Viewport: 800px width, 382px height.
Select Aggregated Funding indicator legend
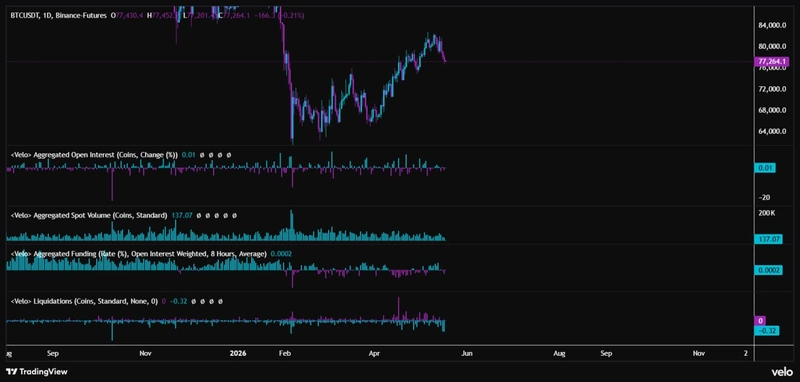coord(138,253)
